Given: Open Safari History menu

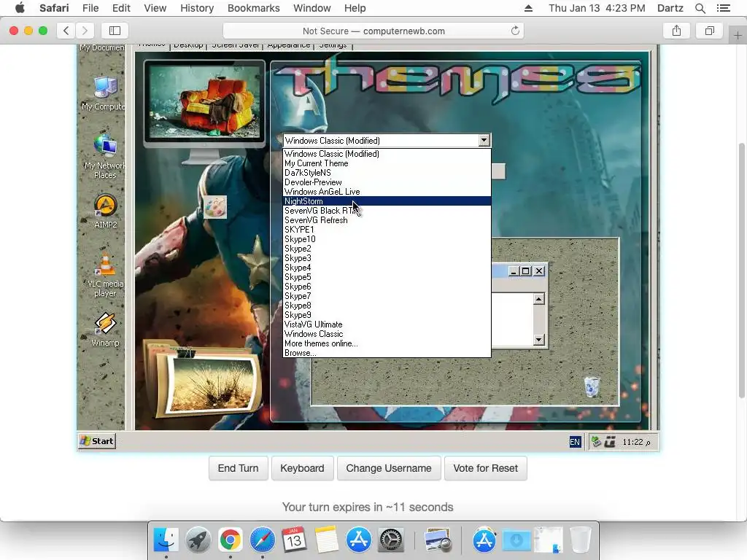Looking at the screenshot, I should pos(197,8).
